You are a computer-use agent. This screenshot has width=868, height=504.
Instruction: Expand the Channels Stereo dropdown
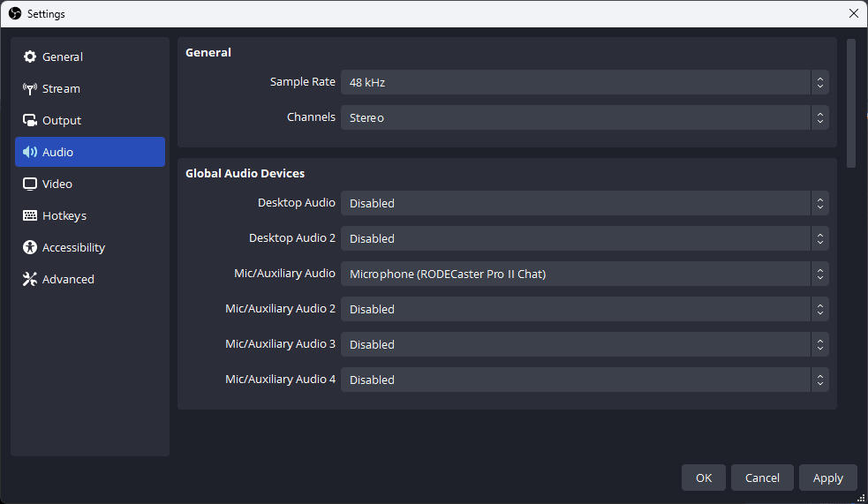[x=584, y=117]
